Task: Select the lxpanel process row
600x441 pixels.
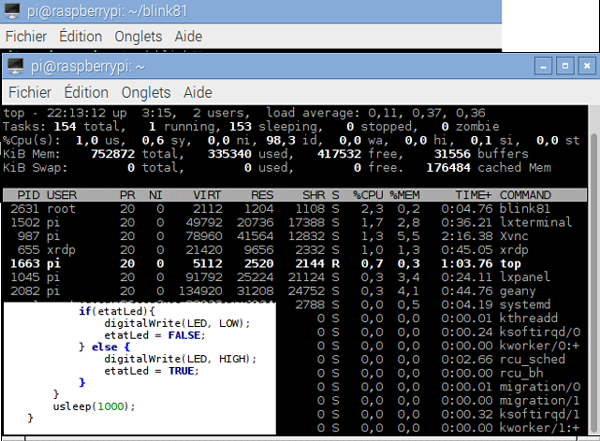Action: [x=295, y=277]
